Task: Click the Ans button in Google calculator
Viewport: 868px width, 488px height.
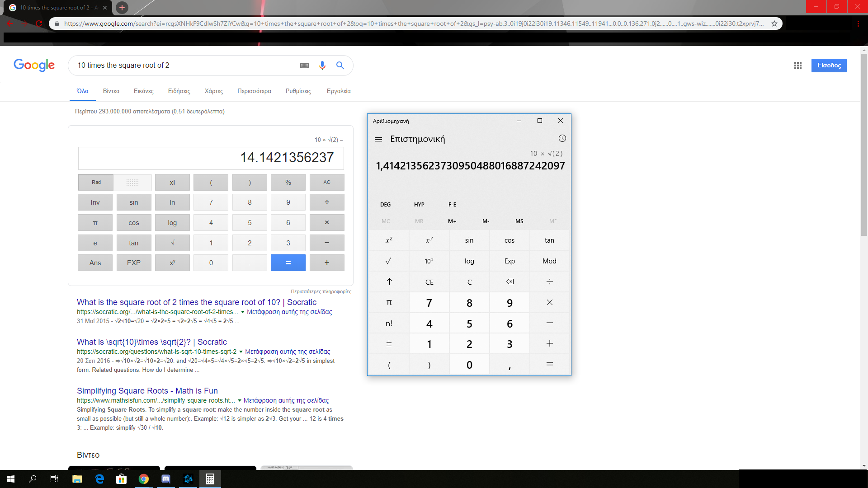Action: click(95, 263)
